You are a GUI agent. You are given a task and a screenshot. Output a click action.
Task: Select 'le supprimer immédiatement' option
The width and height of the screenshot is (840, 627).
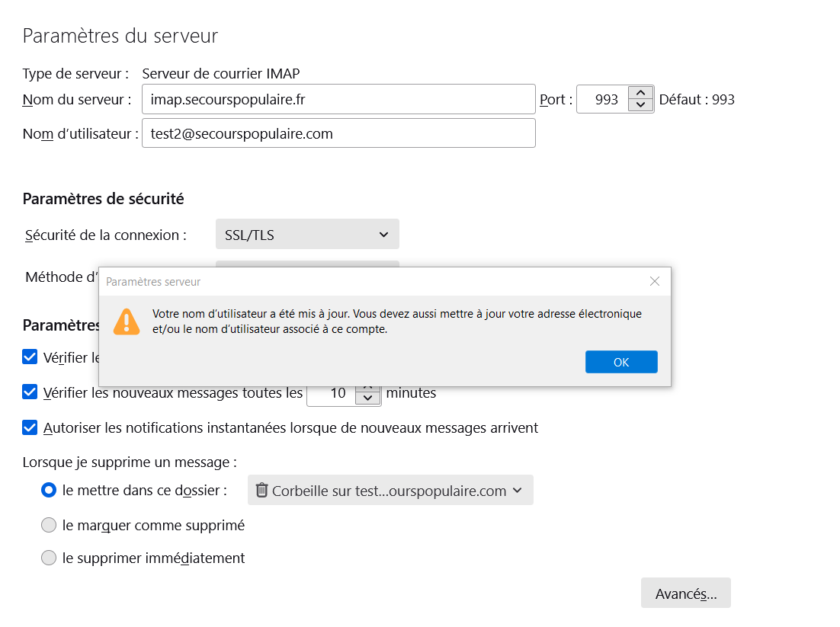pos(49,558)
